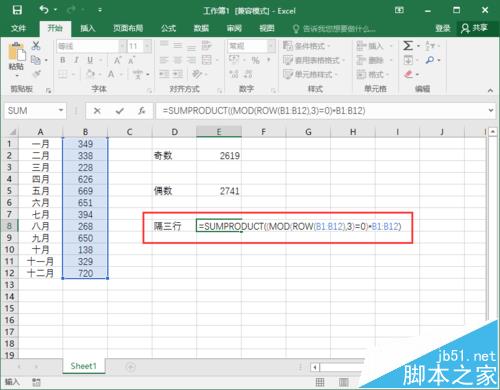Switch to the 视图 View tab
This screenshot has height=390, width=500.
267,28
